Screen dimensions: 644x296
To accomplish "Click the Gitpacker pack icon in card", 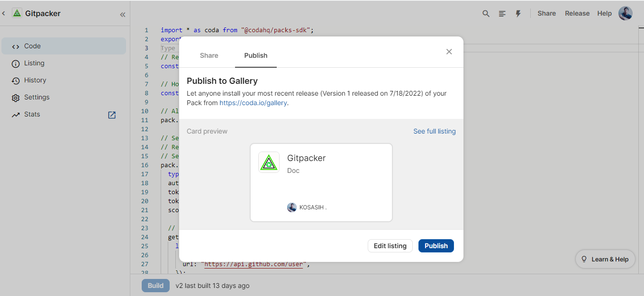I will [x=269, y=162].
